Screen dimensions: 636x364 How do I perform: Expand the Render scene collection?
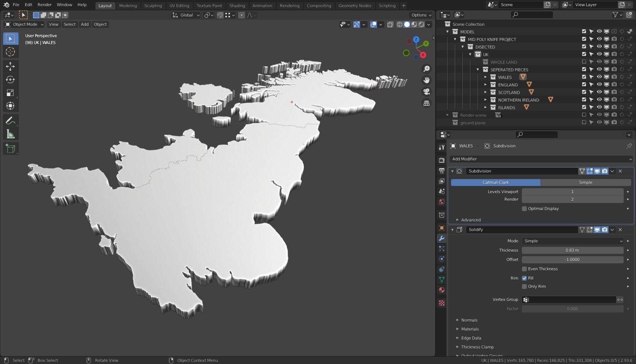pyautogui.click(x=448, y=115)
